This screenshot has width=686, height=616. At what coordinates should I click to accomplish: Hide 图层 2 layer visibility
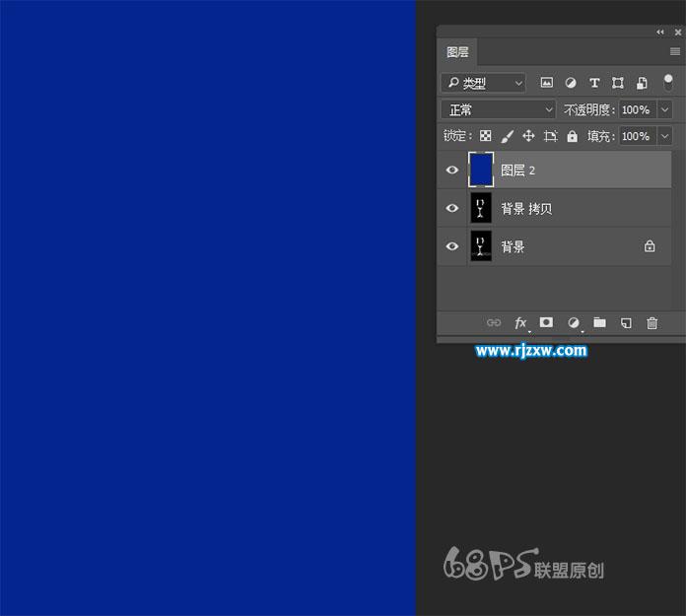(x=452, y=170)
